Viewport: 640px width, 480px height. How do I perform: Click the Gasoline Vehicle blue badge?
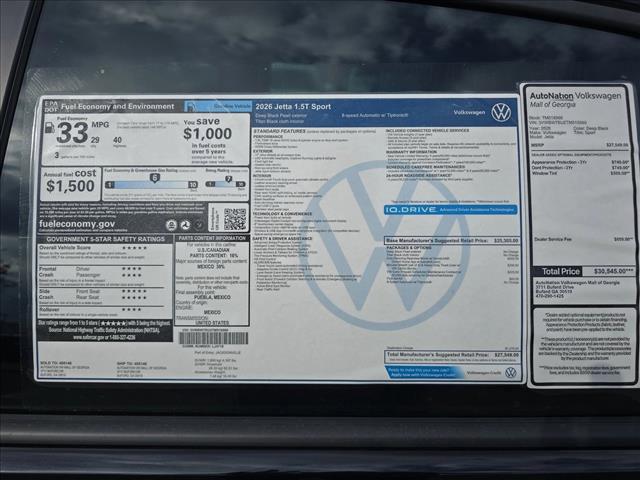(x=218, y=107)
